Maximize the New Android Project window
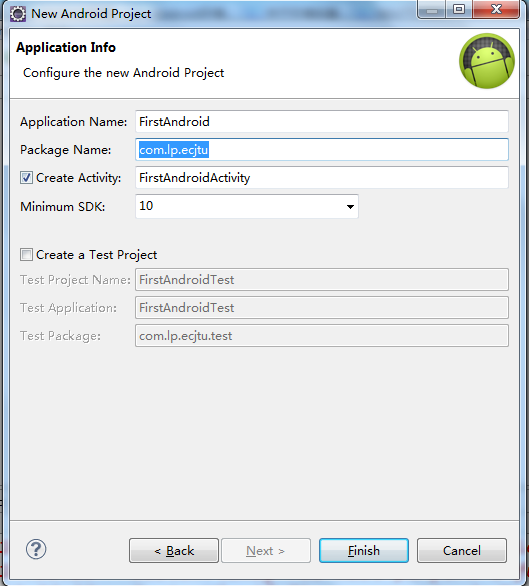 point(459,9)
